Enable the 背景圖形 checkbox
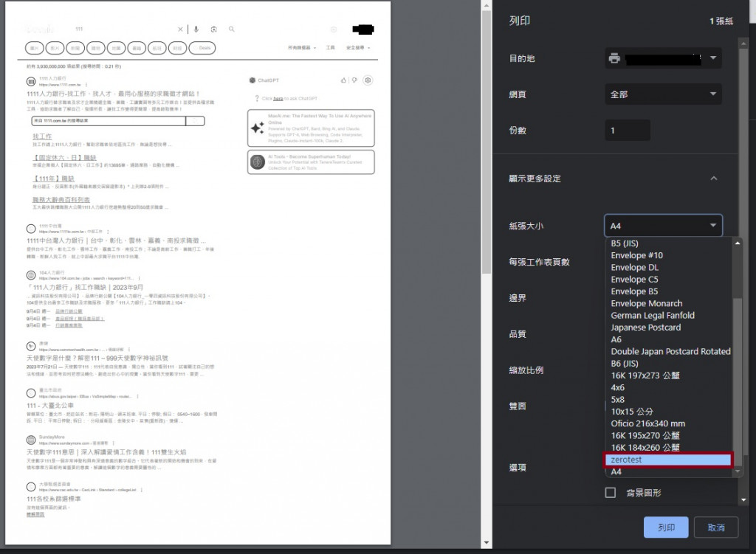Screen dimensions: 756x554 pyautogui.click(x=611, y=492)
